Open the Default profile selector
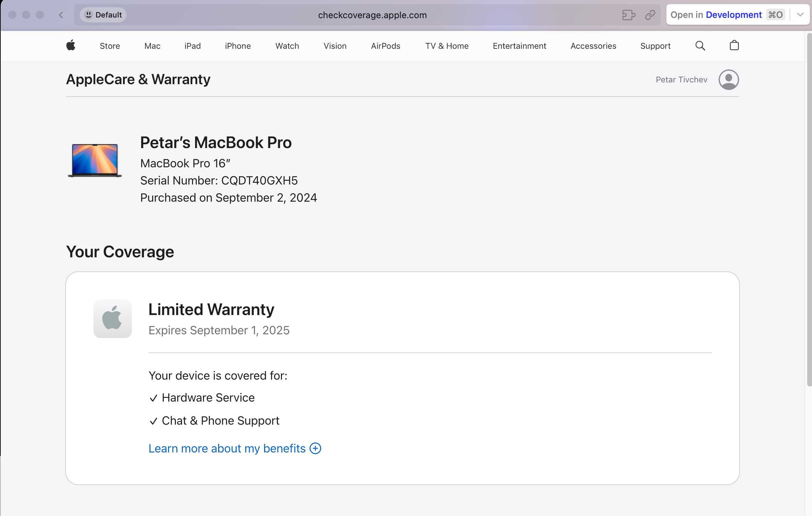This screenshot has height=516, width=812. point(103,15)
